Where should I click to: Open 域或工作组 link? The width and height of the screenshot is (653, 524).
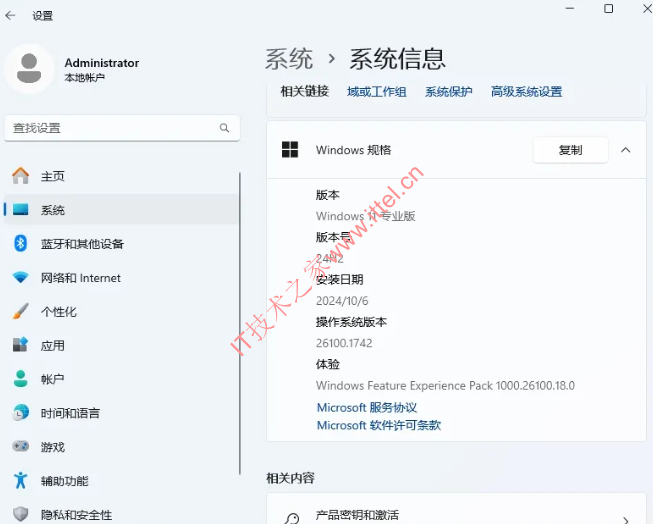click(x=376, y=92)
